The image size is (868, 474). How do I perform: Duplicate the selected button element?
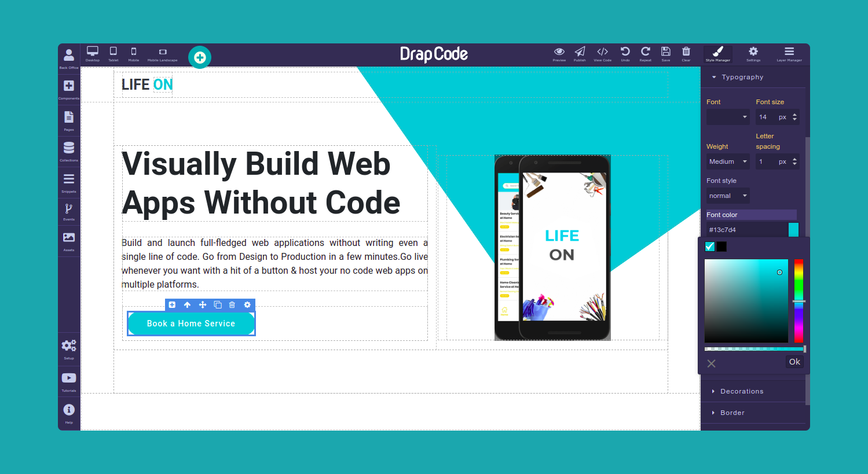(217, 304)
